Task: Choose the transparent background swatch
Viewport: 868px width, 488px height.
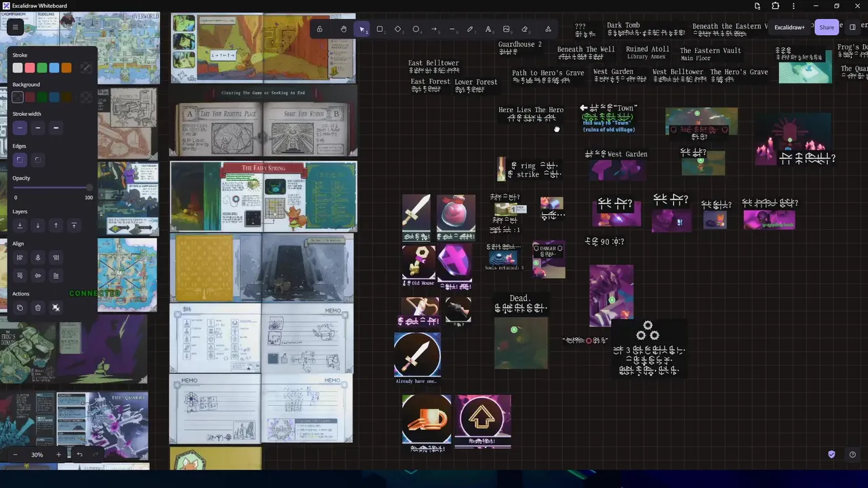Action: click(18, 98)
